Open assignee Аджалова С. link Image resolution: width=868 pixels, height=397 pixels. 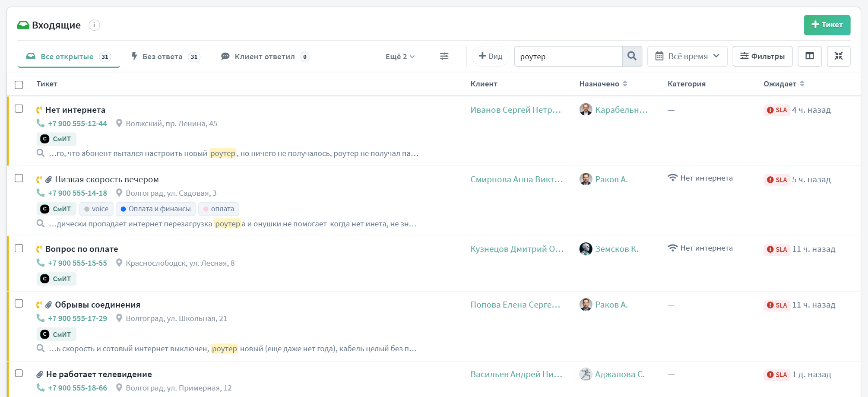tap(620, 374)
